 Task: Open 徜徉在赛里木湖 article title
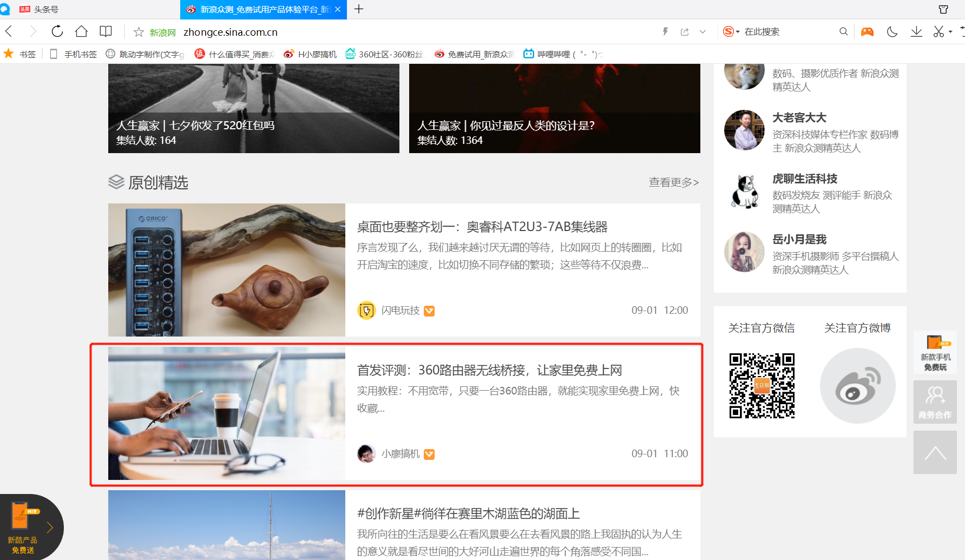click(469, 513)
